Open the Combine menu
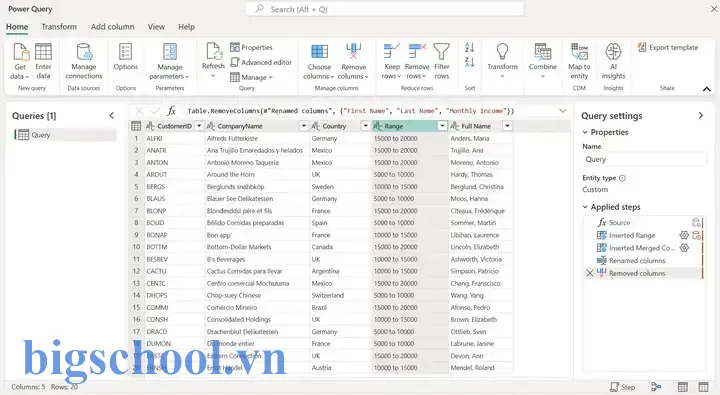Image resolution: width=720 pixels, height=395 pixels. [x=542, y=61]
